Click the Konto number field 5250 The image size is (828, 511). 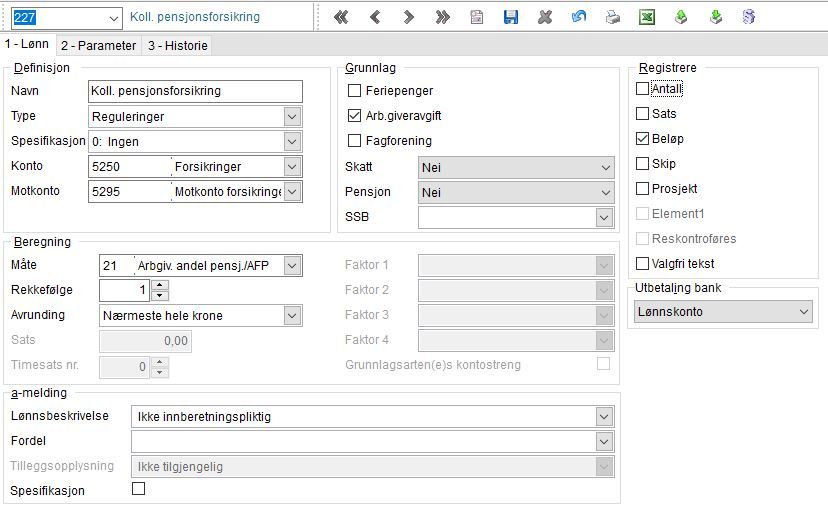(129, 167)
